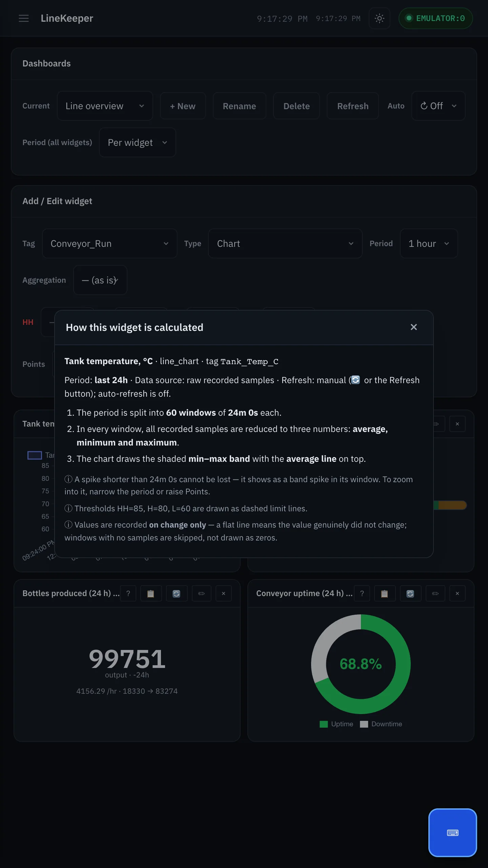Image resolution: width=488 pixels, height=868 pixels.
Task: Refresh the Conveyor uptime widget
Action: pos(410,593)
